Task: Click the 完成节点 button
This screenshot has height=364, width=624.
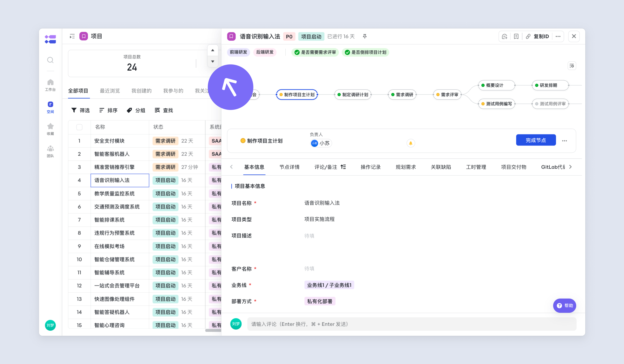Action: tap(536, 140)
